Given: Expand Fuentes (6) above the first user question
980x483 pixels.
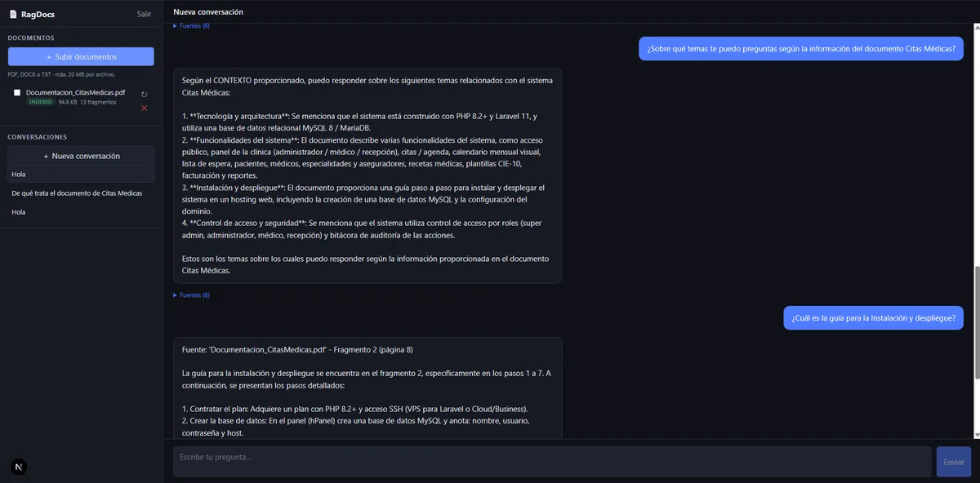Looking at the screenshot, I should click(x=192, y=26).
